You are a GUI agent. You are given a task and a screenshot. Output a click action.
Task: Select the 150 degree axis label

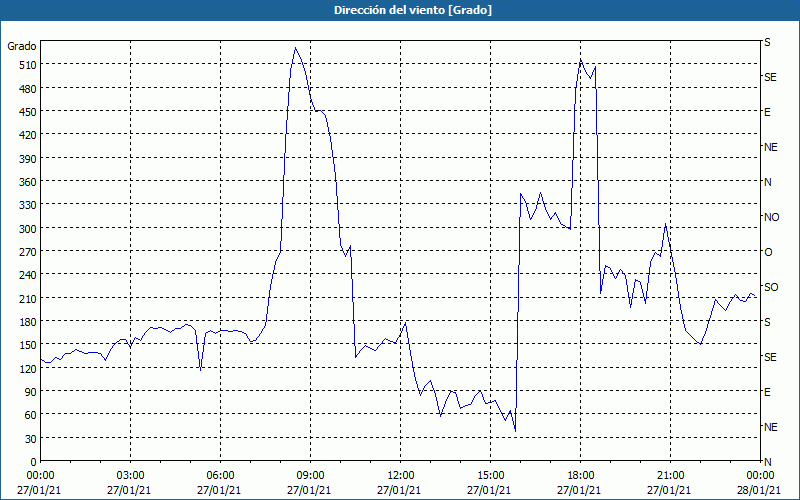point(28,345)
